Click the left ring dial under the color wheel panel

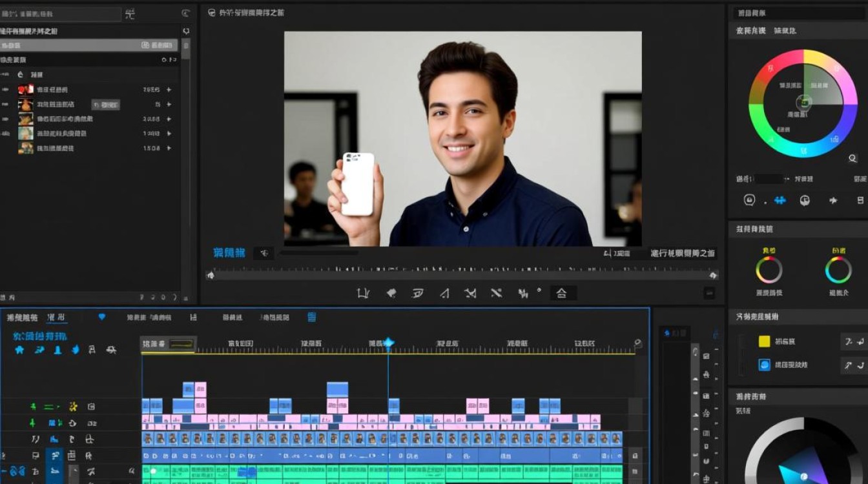[x=769, y=270]
